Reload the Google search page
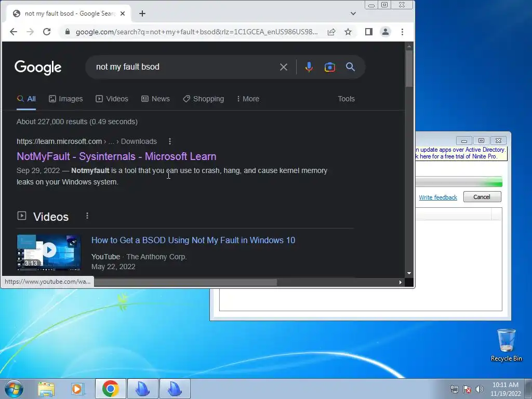 (x=47, y=32)
